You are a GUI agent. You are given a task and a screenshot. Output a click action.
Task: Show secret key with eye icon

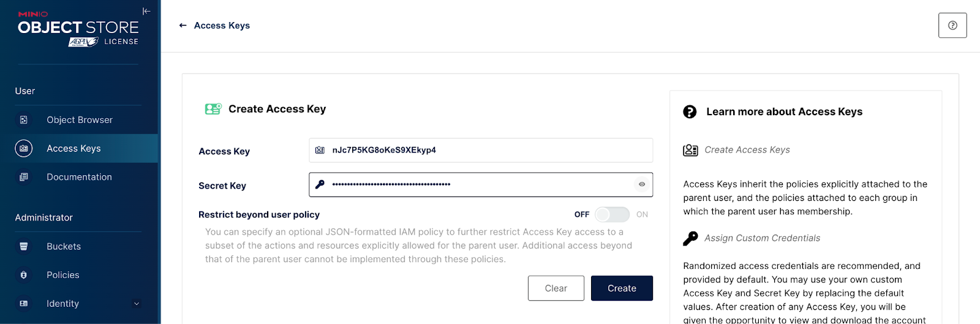pyautogui.click(x=642, y=184)
